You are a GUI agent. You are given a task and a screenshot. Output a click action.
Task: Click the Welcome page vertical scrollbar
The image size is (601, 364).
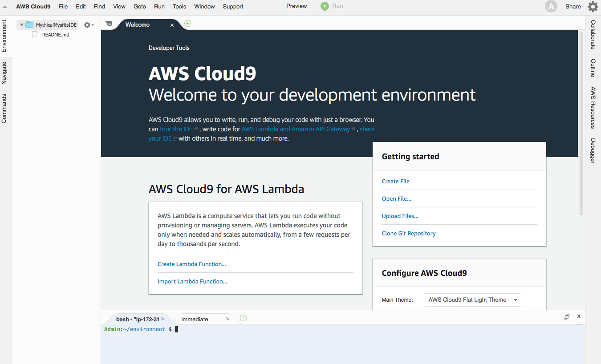[581, 123]
